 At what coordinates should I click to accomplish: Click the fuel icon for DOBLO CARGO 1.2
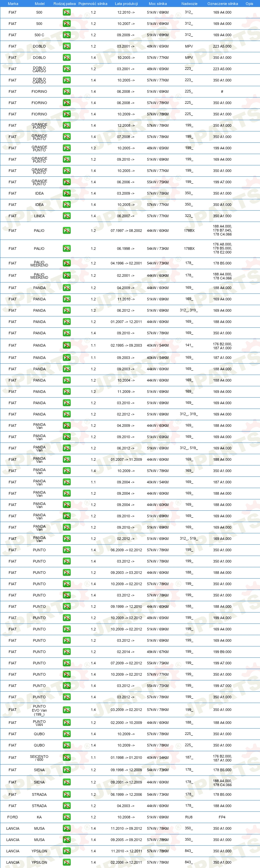(67, 69)
